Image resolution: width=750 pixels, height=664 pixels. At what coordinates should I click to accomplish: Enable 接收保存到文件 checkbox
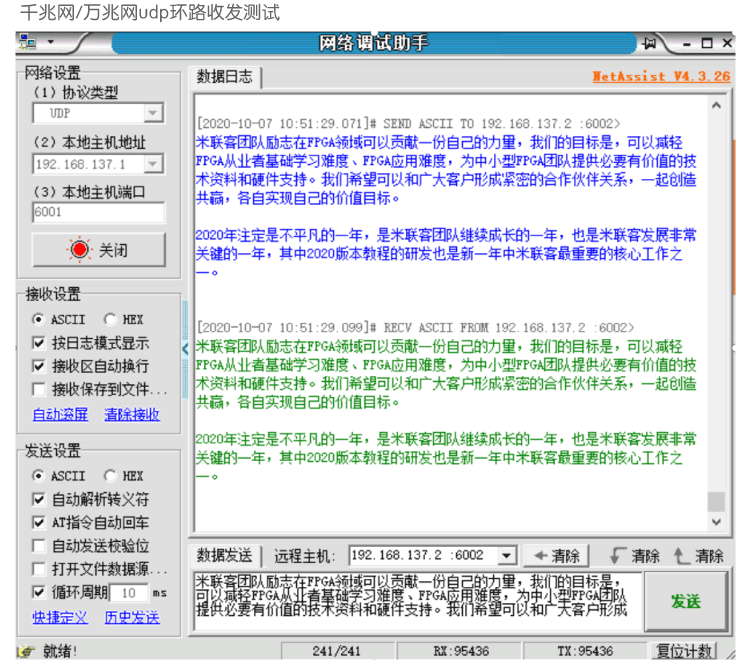[x=99, y=389]
